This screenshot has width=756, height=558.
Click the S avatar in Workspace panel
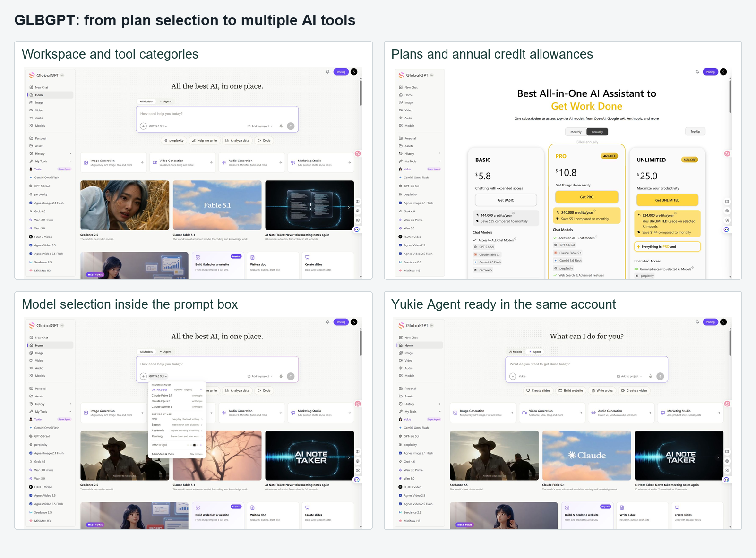pyautogui.click(x=354, y=72)
